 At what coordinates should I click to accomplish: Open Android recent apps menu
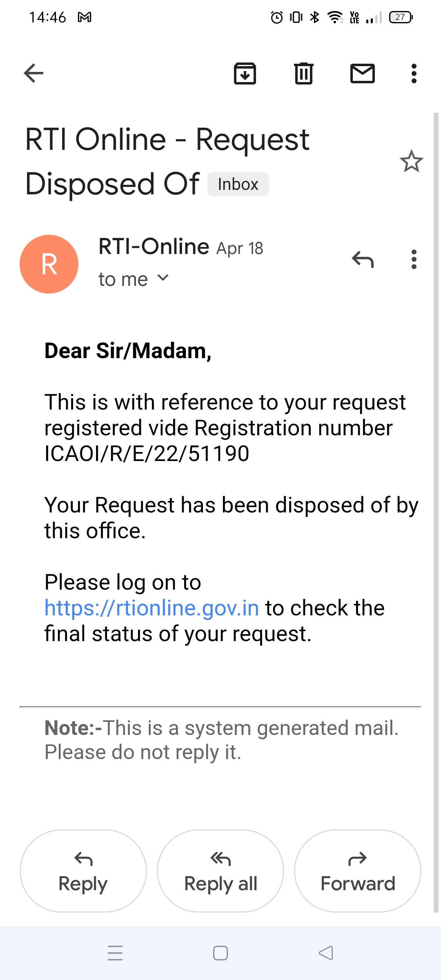(115, 953)
